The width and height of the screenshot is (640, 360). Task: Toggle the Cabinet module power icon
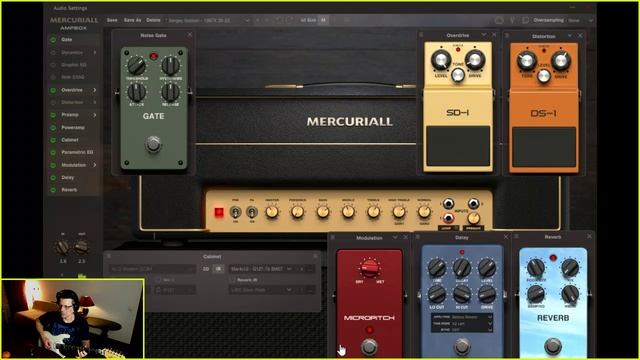(53, 140)
